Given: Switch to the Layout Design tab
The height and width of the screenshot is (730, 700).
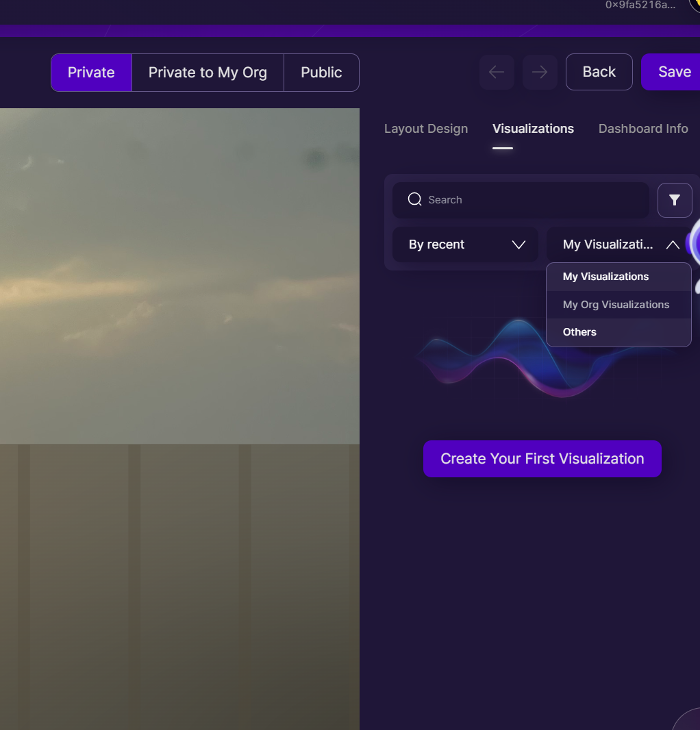Looking at the screenshot, I should coord(425,129).
